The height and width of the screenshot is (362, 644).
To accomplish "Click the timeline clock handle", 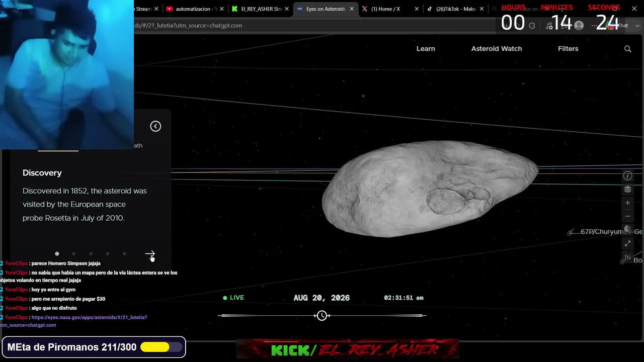I will pyautogui.click(x=322, y=315).
